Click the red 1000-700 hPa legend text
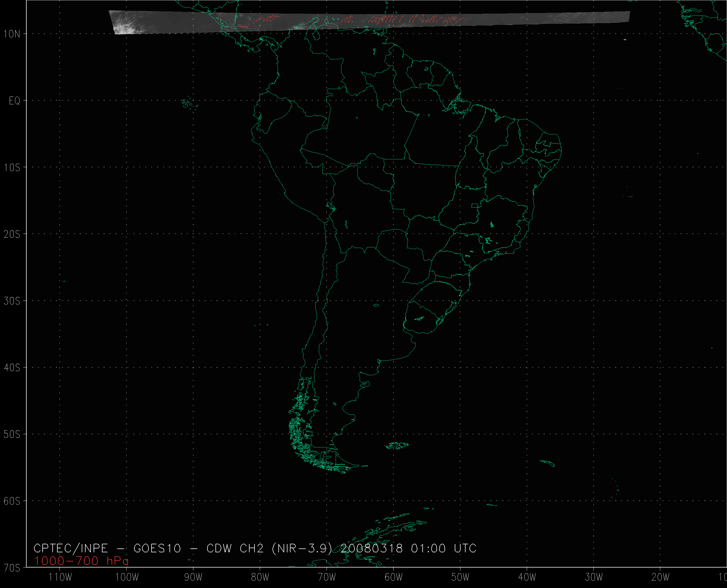The width and height of the screenshot is (727, 588). (x=81, y=561)
